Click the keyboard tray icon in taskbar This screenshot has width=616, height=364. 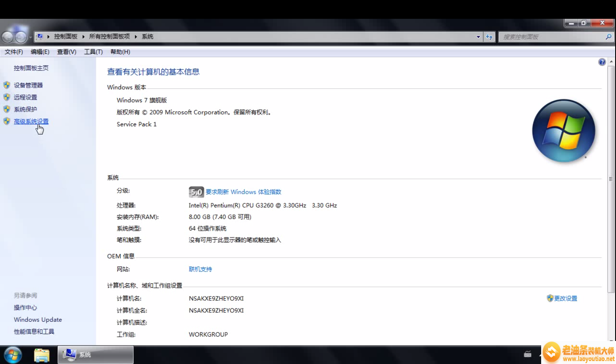[527, 354]
